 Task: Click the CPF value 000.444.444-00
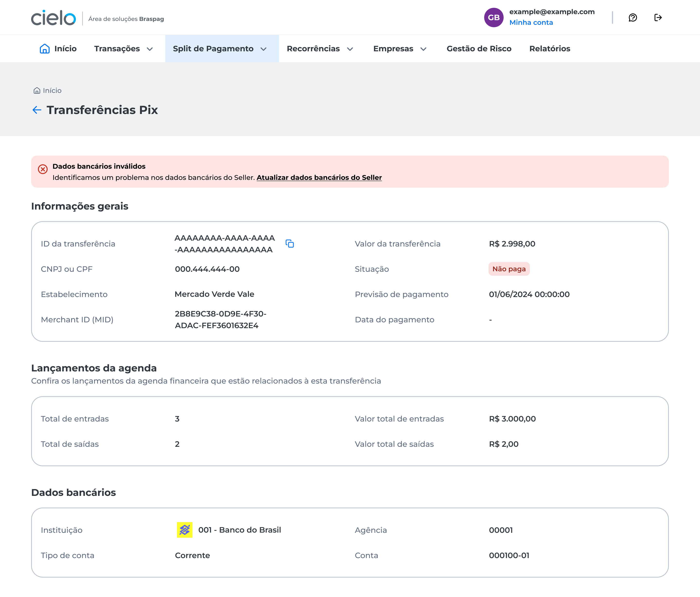pos(207,269)
